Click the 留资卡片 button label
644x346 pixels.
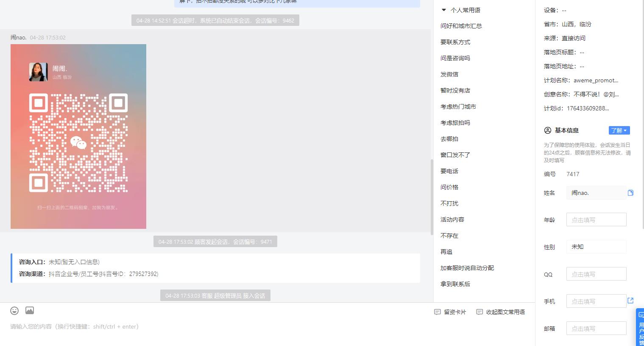pos(455,312)
